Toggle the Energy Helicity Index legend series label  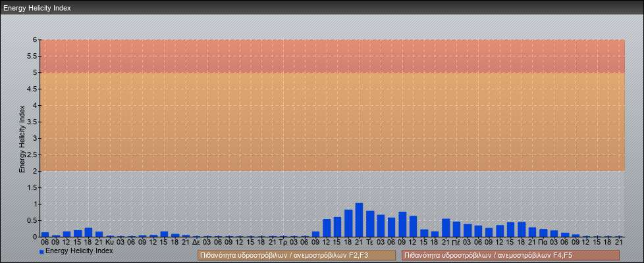click(79, 251)
